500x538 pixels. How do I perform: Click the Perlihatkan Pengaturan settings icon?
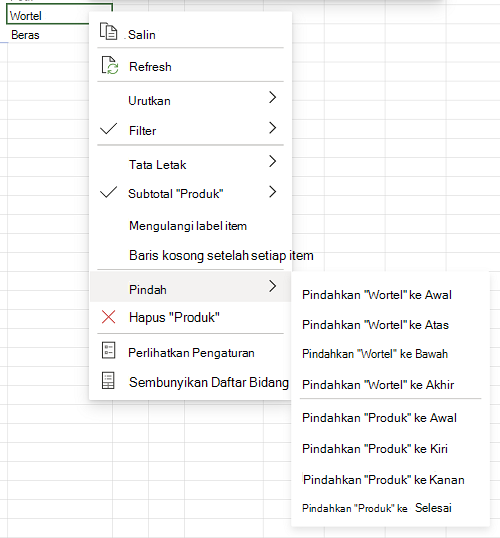tap(108, 350)
